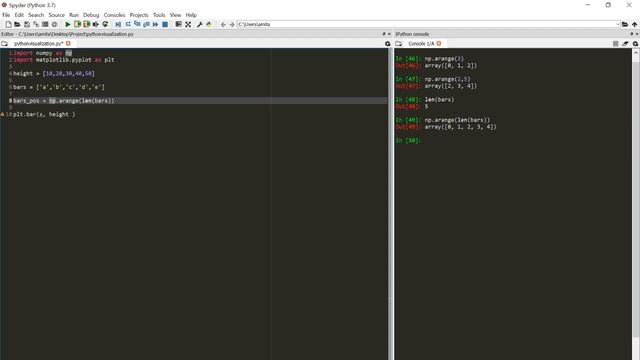This screenshot has width=640, height=360.
Task: Click warning marker beside plt.bar line
Action: coord(2,114)
